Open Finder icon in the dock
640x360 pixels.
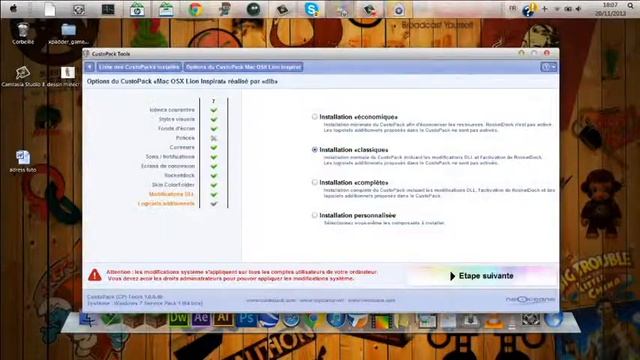point(87,320)
